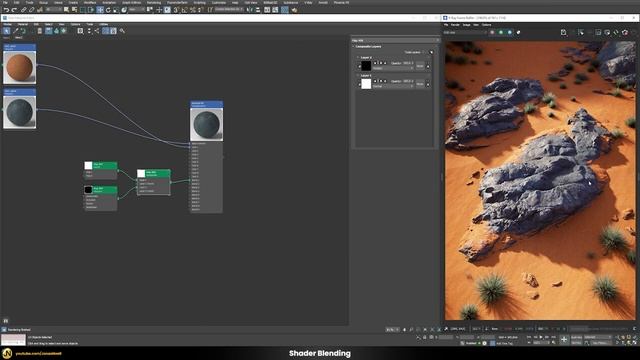Click the Key Filters button
This screenshot has width=640, height=360.
point(601,343)
